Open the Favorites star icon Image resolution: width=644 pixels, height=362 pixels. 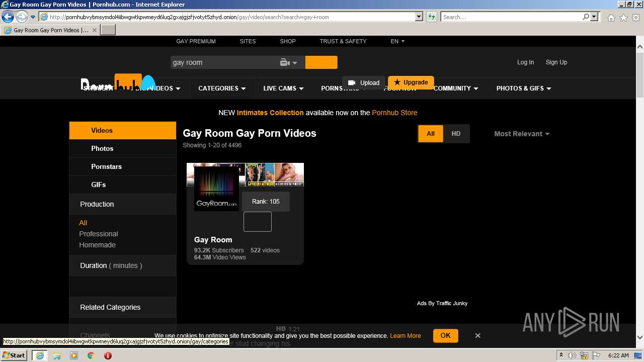coord(623,18)
